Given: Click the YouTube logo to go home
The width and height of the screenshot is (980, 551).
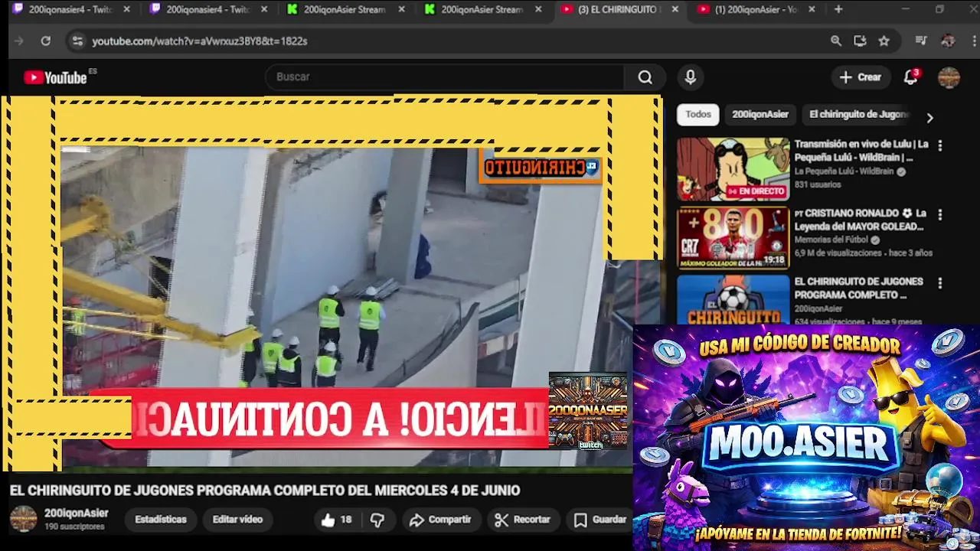Looking at the screenshot, I should [x=55, y=77].
